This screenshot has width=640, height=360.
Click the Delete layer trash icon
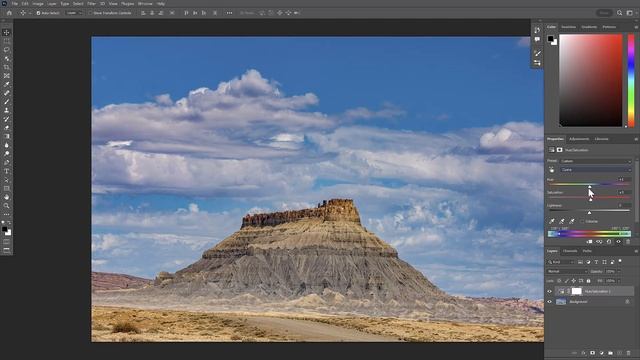[629, 353]
